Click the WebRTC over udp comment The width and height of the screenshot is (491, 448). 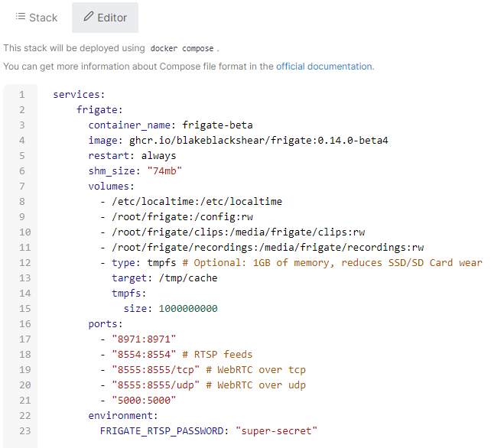(255, 385)
